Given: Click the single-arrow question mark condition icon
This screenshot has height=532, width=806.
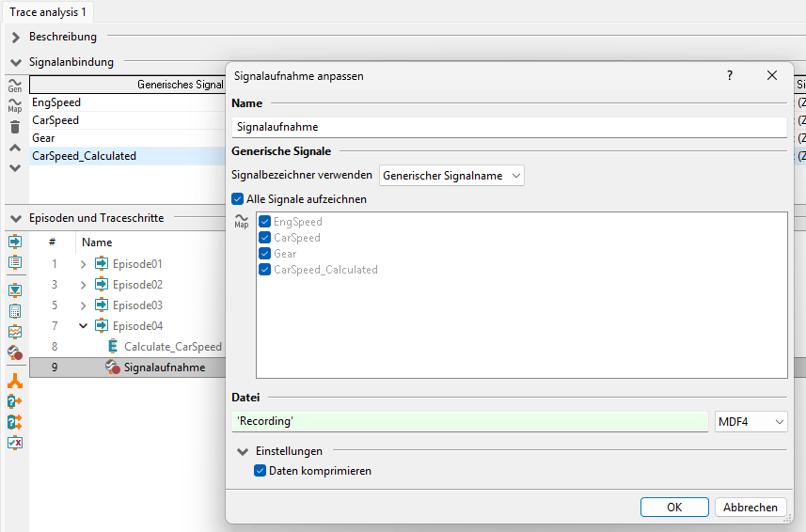Looking at the screenshot, I should coord(15,401).
